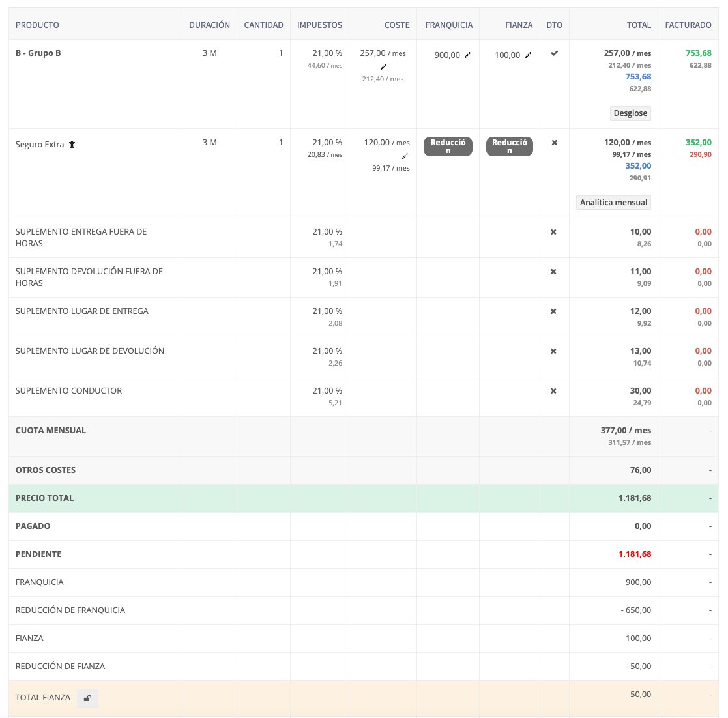Click the red PENDIENTE 1.181,68 amount

tap(635, 554)
